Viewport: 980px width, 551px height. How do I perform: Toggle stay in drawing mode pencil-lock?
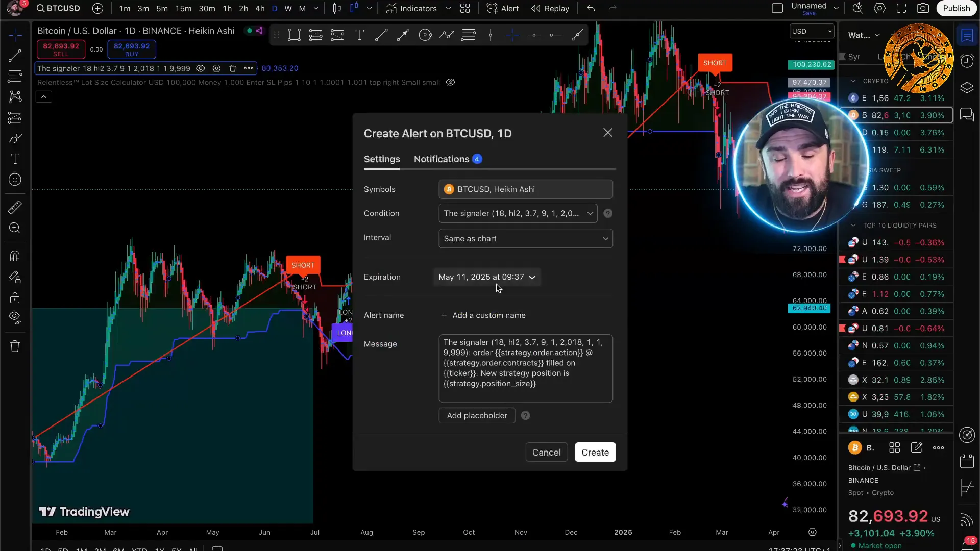click(x=15, y=277)
